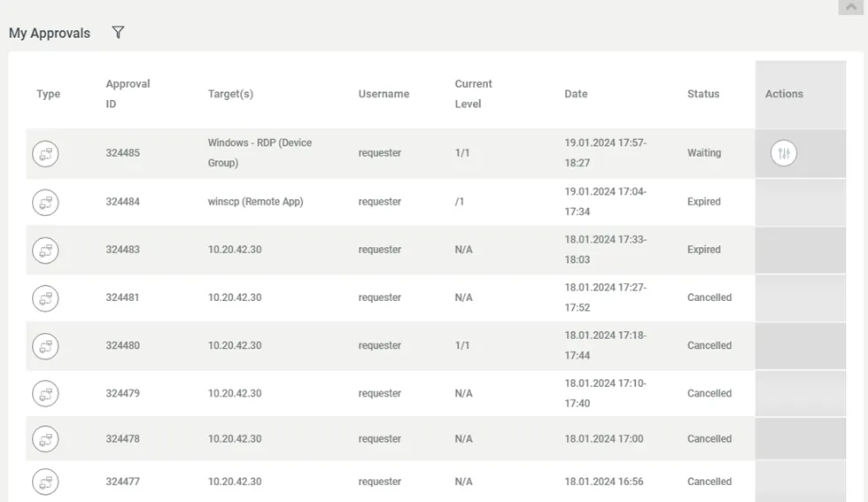Click date 19.01.2024 17:57-18:27
868x502 pixels.
pyautogui.click(x=606, y=153)
